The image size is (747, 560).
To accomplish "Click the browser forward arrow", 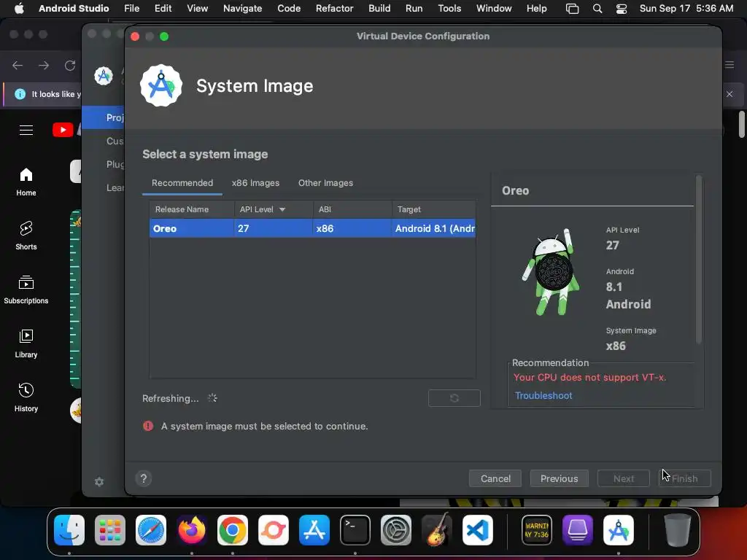I will 44,65.
